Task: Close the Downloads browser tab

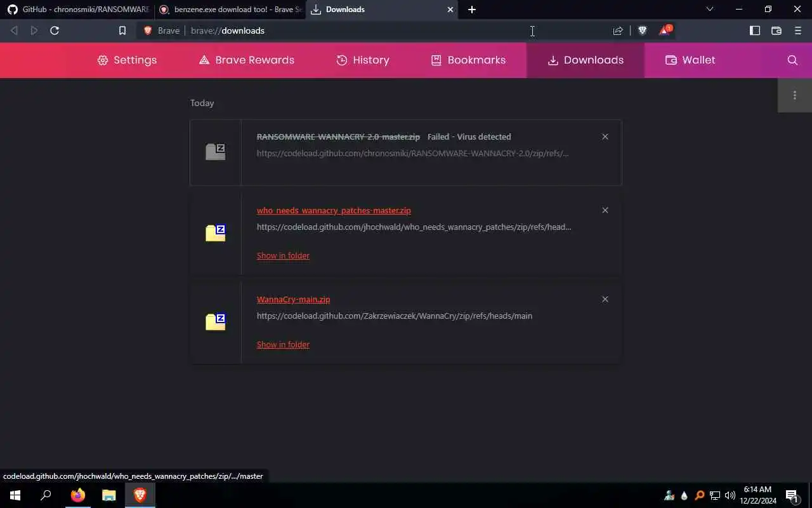Action: point(450,10)
